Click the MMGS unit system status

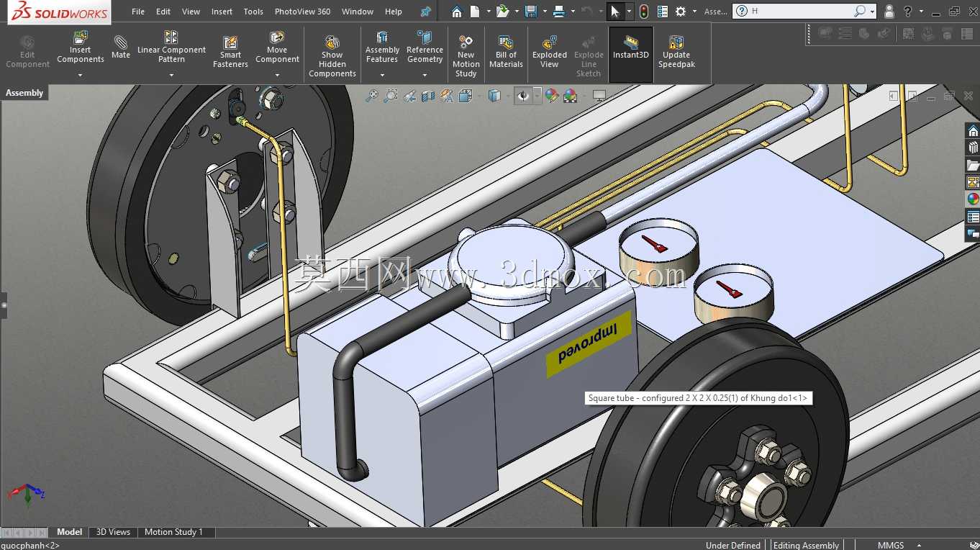click(x=891, y=545)
